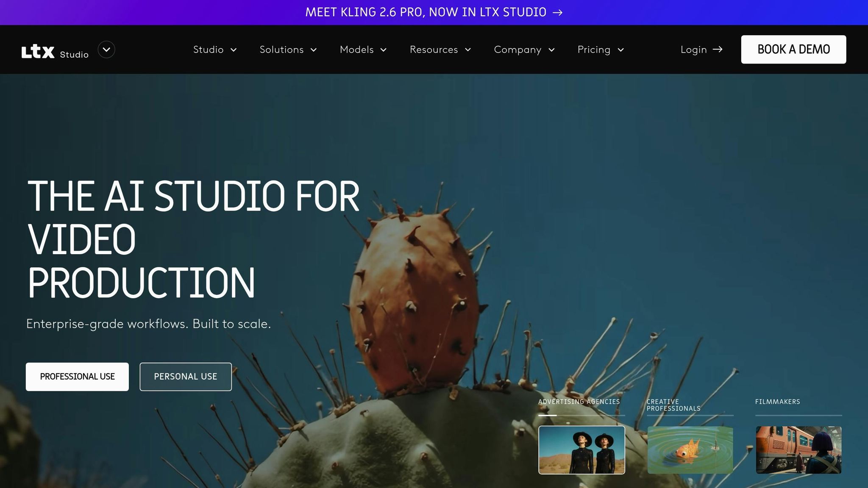The height and width of the screenshot is (488, 868).
Task: Expand the Models dropdown
Action: point(363,50)
